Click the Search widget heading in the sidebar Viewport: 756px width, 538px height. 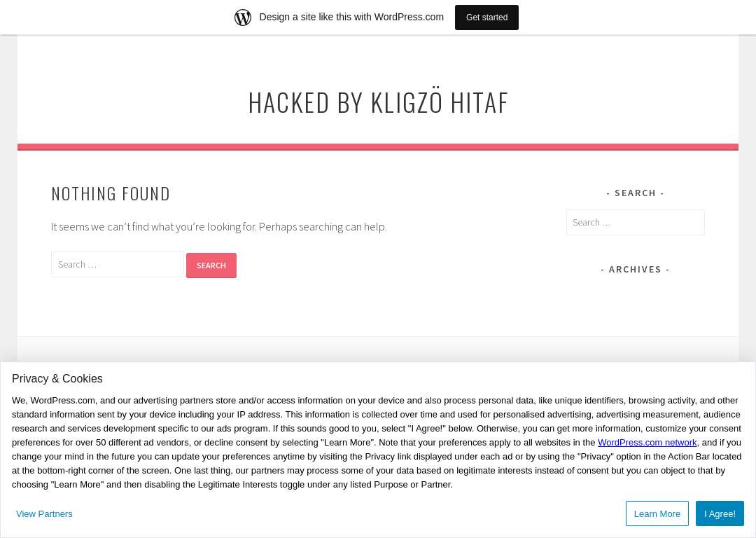coord(635,193)
